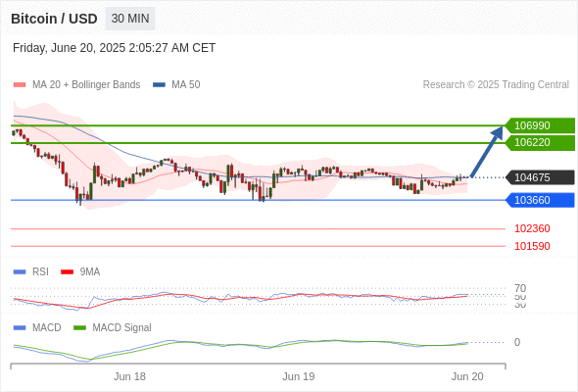Click the RSI 70 level label

point(520,288)
